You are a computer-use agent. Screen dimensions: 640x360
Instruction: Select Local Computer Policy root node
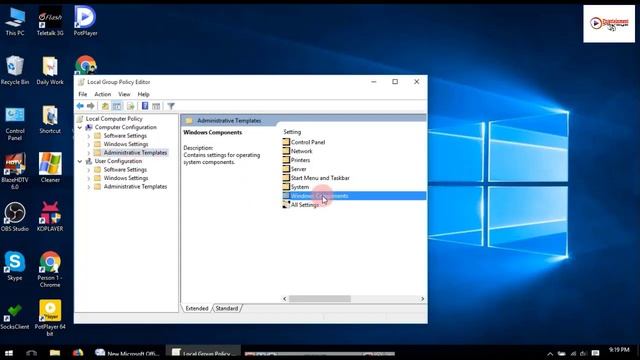[114, 119]
